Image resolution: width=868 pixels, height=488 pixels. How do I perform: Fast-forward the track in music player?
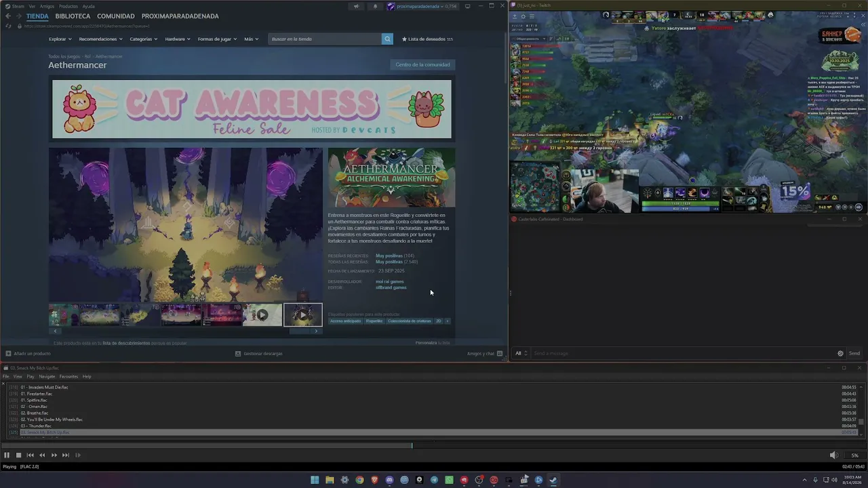click(x=54, y=455)
